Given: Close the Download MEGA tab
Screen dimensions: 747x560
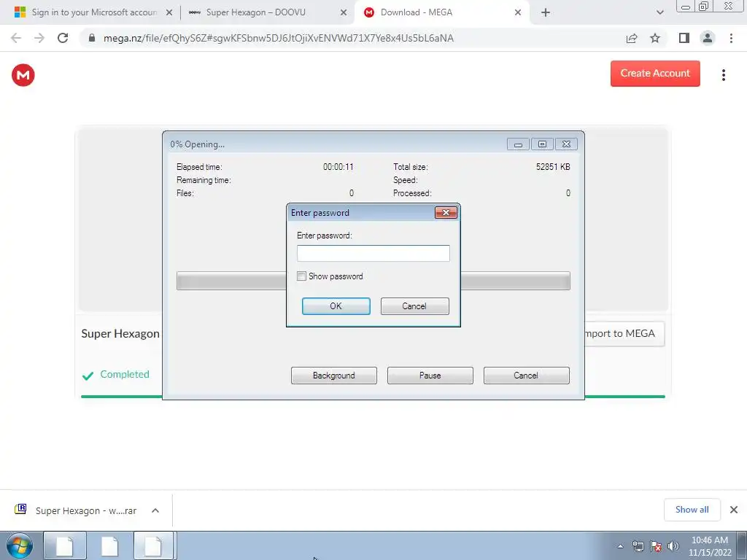Looking at the screenshot, I should tap(518, 12).
